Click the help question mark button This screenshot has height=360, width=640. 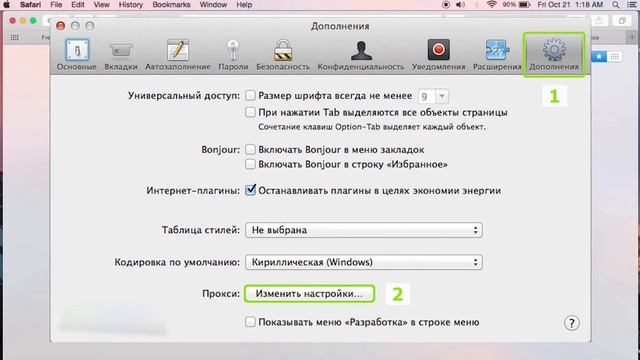571,323
